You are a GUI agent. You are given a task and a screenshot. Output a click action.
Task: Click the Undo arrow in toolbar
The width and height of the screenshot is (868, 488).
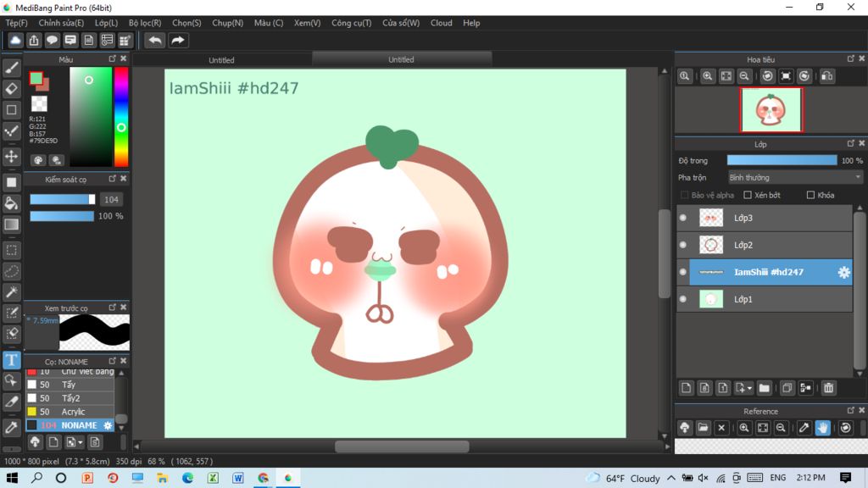pos(155,41)
